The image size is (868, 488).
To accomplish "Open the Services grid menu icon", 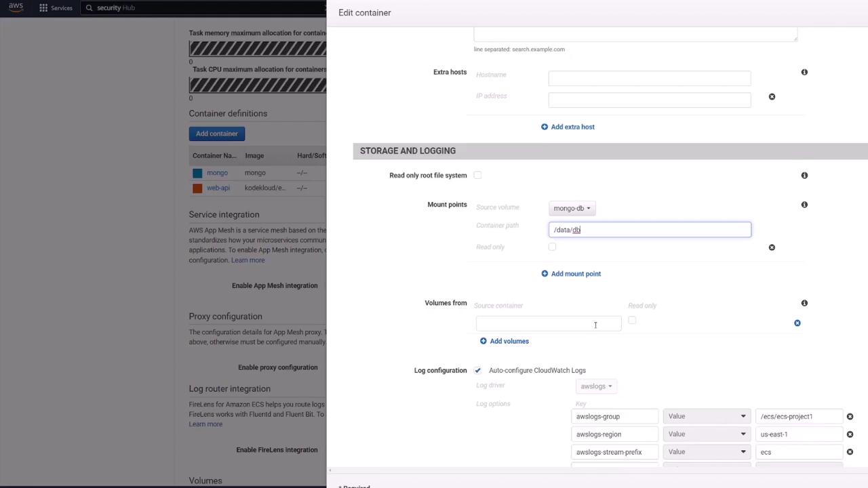I will click(x=43, y=8).
